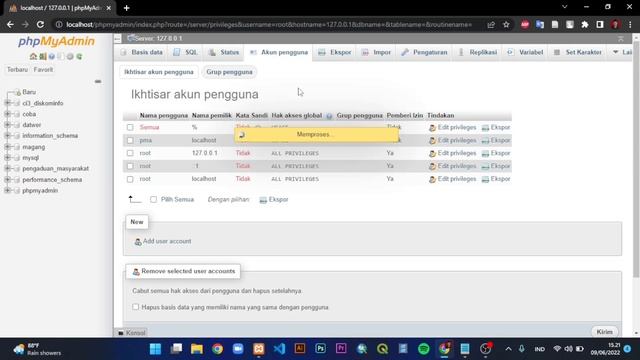
Task: Open the Konsol bar
Action: click(132, 333)
